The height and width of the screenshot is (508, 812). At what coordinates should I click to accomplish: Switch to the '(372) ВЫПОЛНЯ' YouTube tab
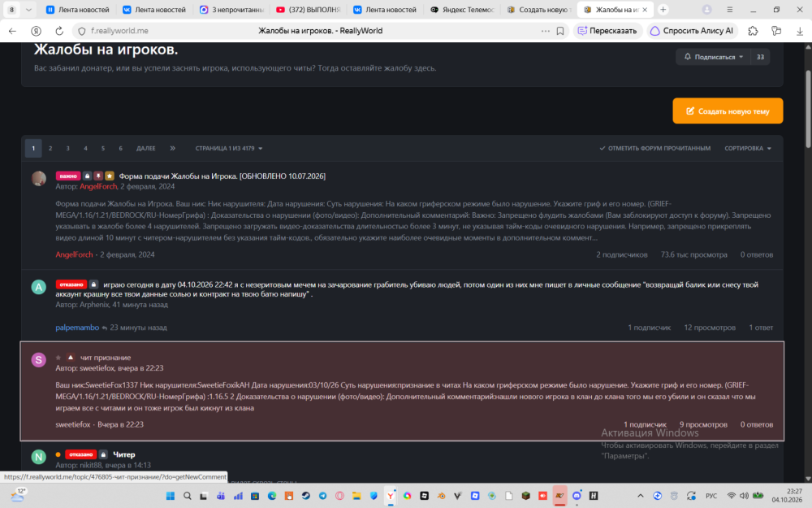pos(308,10)
